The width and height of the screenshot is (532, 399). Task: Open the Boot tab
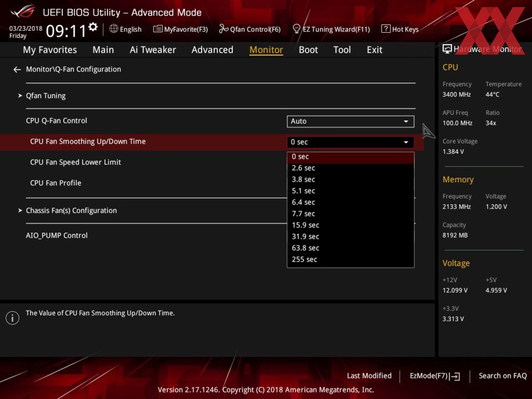(x=308, y=50)
